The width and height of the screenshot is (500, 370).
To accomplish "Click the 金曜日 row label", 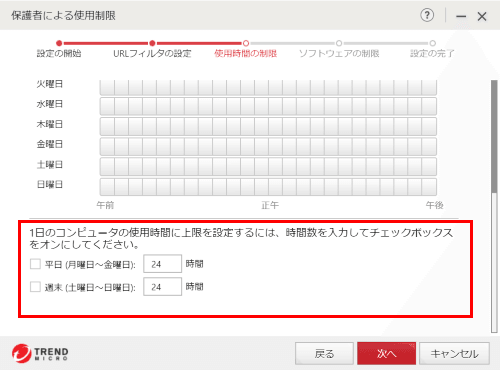I will tap(50, 144).
